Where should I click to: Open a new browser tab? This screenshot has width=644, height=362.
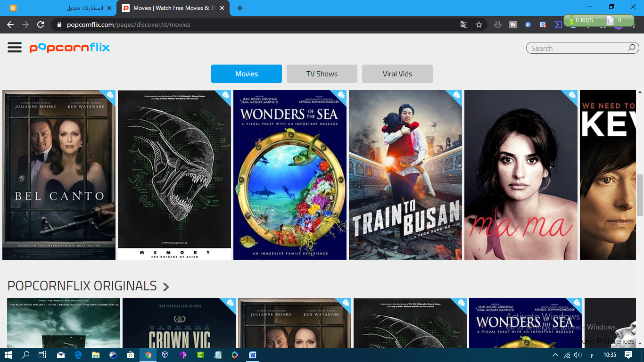[x=240, y=8]
